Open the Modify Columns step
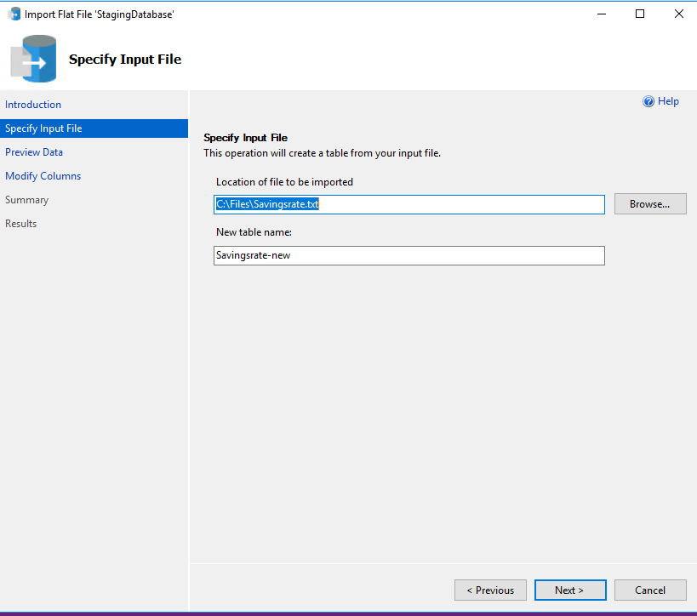Image resolution: width=697 pixels, height=616 pixels. click(x=43, y=176)
